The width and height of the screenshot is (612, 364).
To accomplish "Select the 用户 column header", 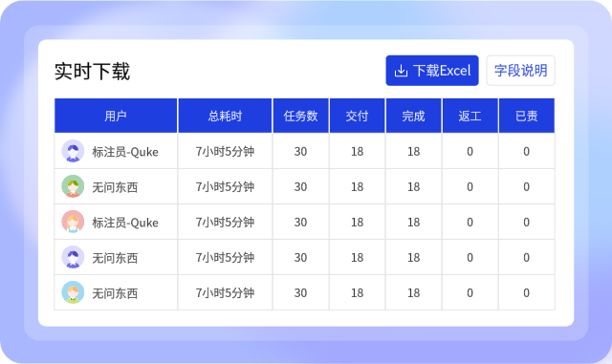I will point(116,116).
